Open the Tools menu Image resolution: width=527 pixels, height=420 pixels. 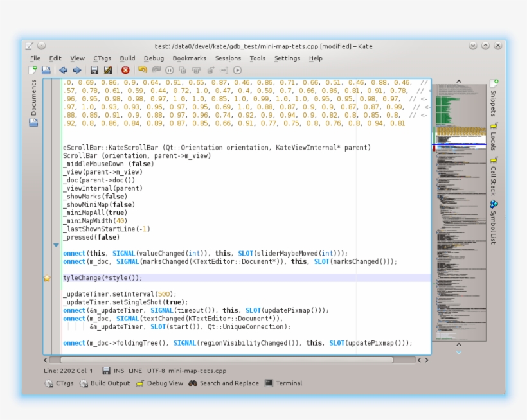pos(258,58)
